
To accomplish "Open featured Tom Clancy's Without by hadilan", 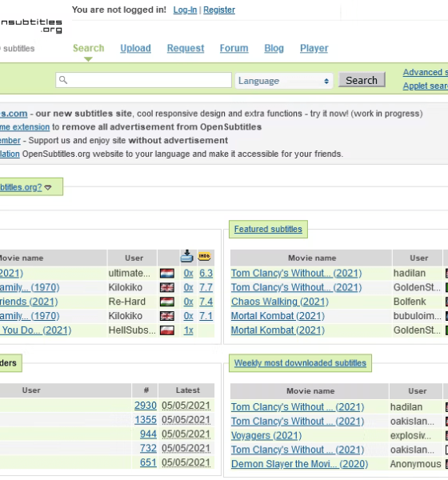I will (297, 273).
